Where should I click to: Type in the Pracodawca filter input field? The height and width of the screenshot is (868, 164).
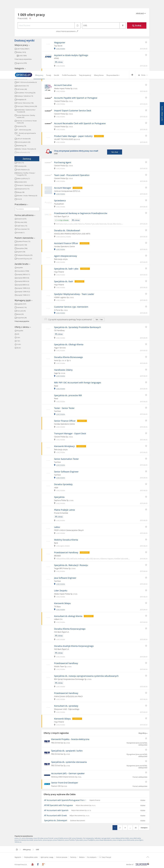coord(27,209)
